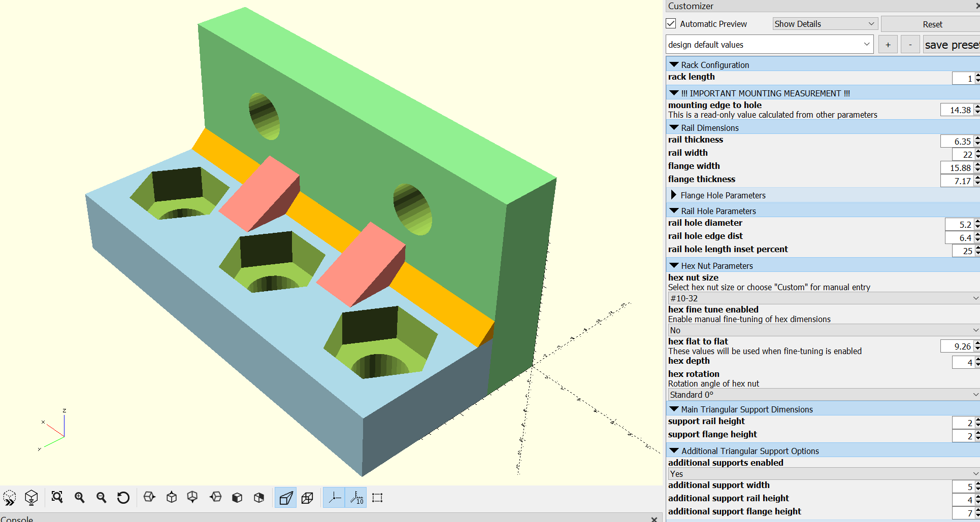Click the Zoom Out magnifier icon

coord(101,498)
